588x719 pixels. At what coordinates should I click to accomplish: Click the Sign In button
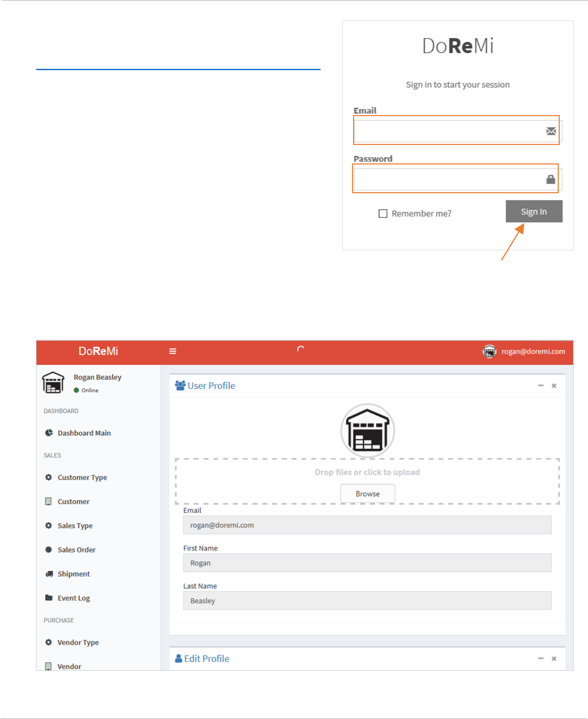(x=534, y=211)
